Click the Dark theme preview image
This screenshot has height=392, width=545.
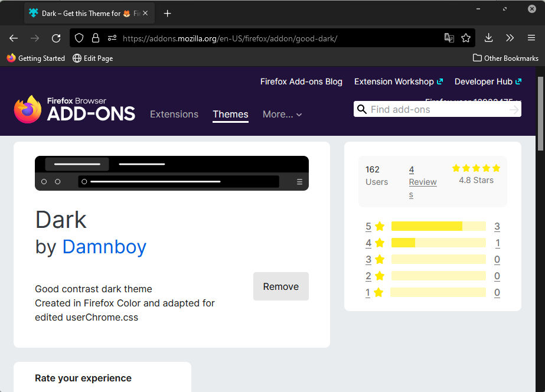coord(172,173)
